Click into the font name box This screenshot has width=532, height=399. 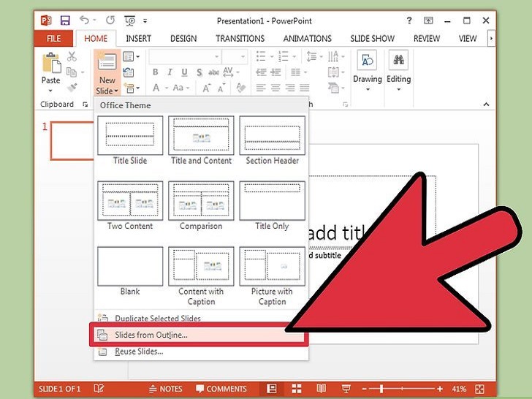(185, 56)
